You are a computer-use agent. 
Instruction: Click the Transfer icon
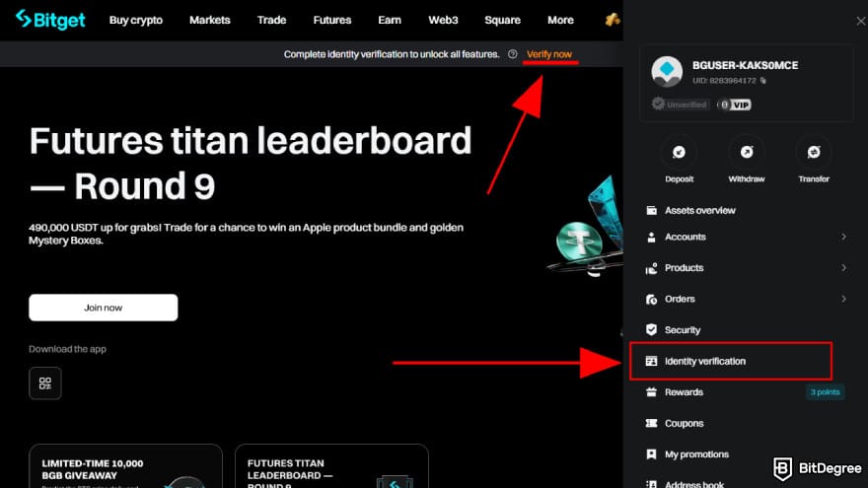point(814,152)
